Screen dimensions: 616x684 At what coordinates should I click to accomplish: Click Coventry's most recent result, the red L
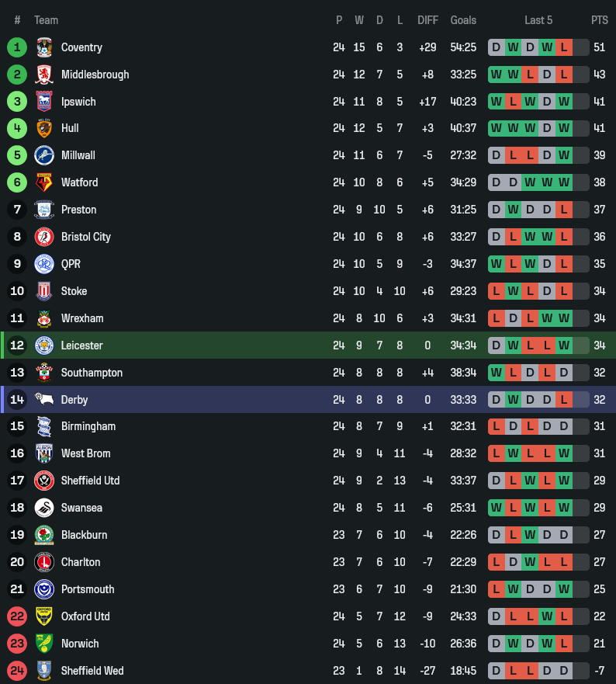point(564,47)
